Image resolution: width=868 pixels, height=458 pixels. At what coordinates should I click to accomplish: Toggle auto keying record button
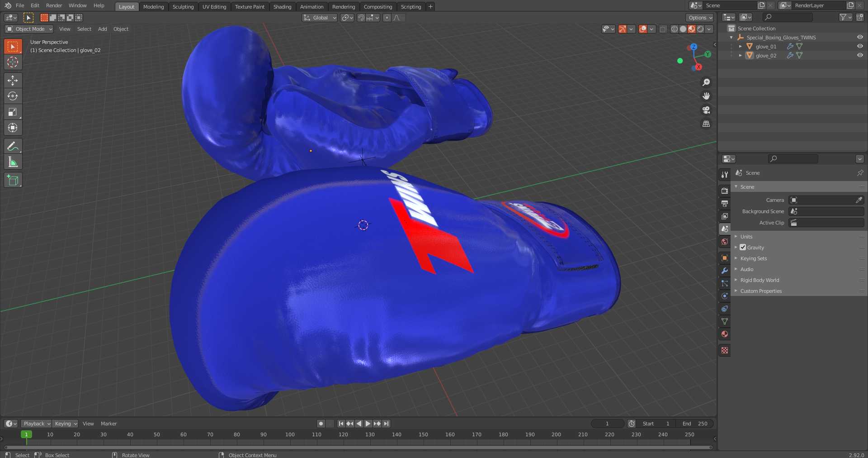click(321, 424)
